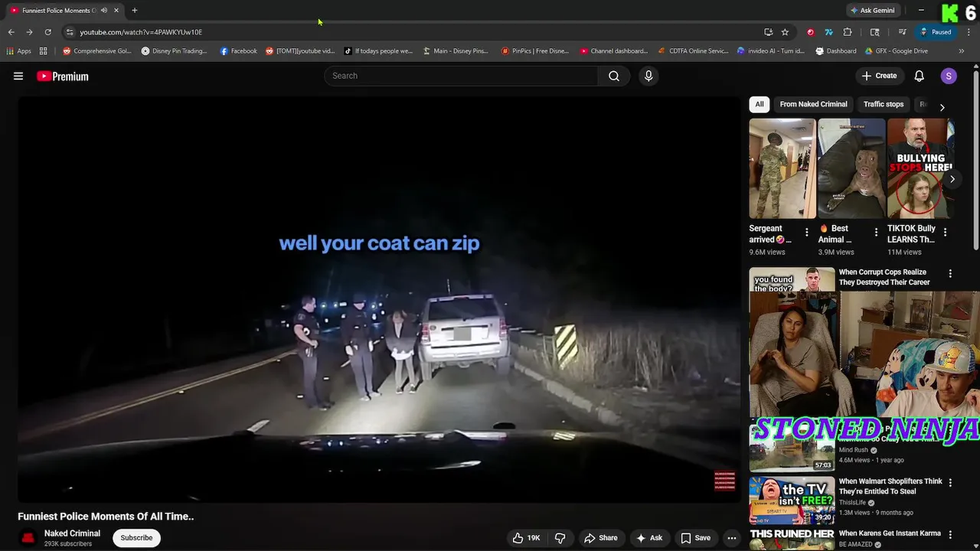Click Ask Gemini in title bar
The image size is (980, 551).
click(x=872, y=10)
